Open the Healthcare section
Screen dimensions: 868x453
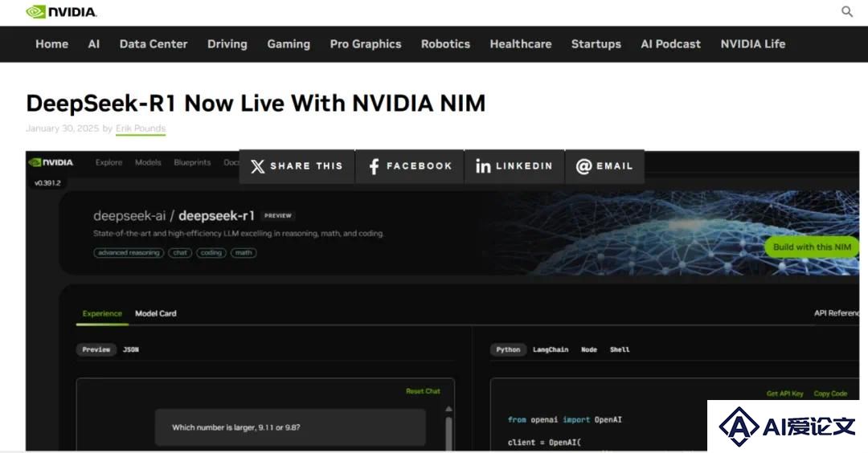(521, 43)
